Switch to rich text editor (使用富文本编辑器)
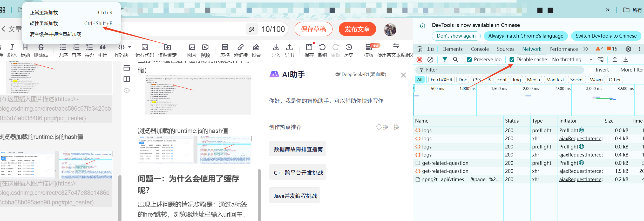 tap(395, 51)
